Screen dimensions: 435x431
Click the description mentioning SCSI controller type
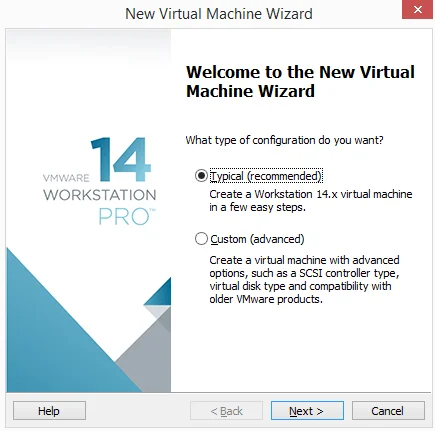pos(304,279)
